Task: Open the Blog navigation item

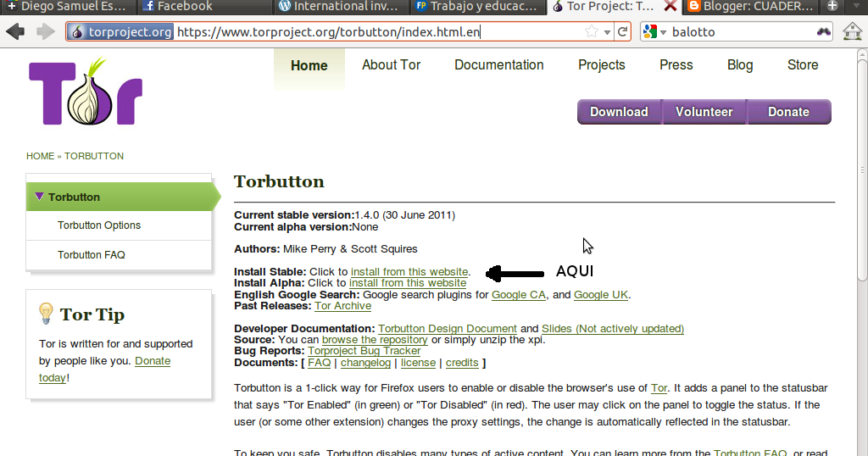Action: pos(739,64)
